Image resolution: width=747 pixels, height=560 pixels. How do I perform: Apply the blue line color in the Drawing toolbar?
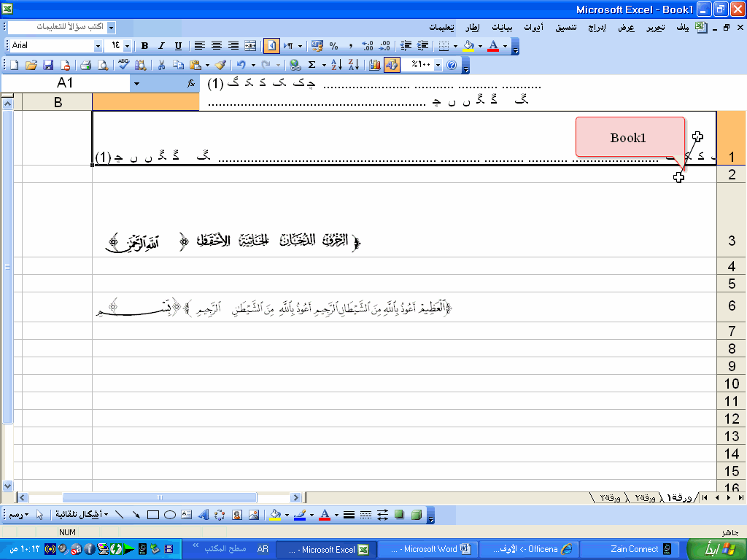[x=300, y=515]
